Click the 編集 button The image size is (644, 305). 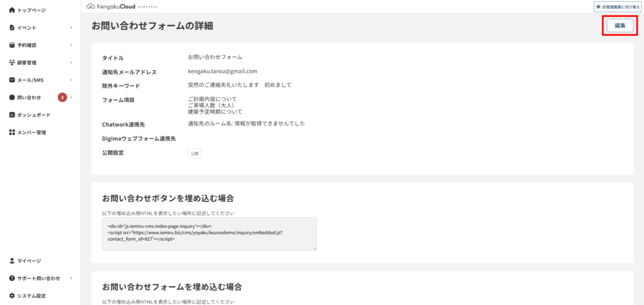(619, 25)
